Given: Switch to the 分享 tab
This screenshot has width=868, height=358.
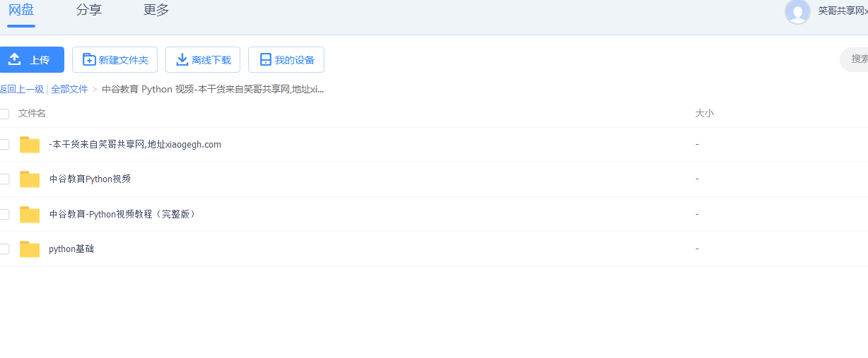Looking at the screenshot, I should 89,11.
